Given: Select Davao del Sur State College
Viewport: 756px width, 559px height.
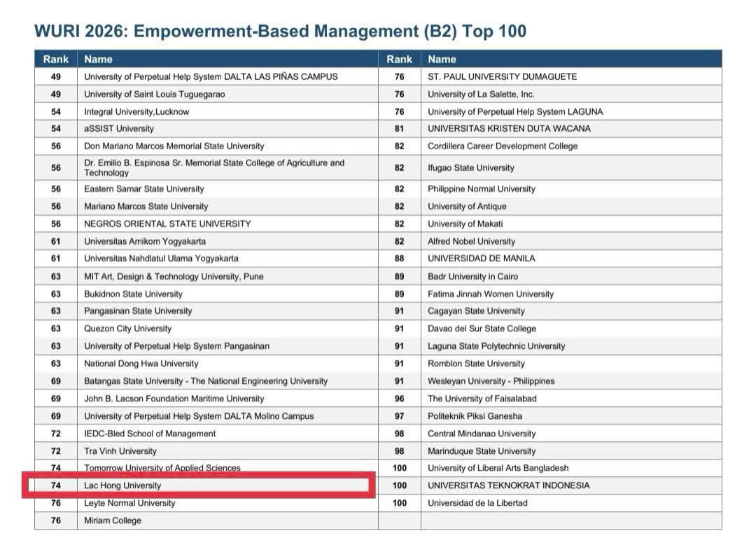Looking at the screenshot, I should click(482, 329).
